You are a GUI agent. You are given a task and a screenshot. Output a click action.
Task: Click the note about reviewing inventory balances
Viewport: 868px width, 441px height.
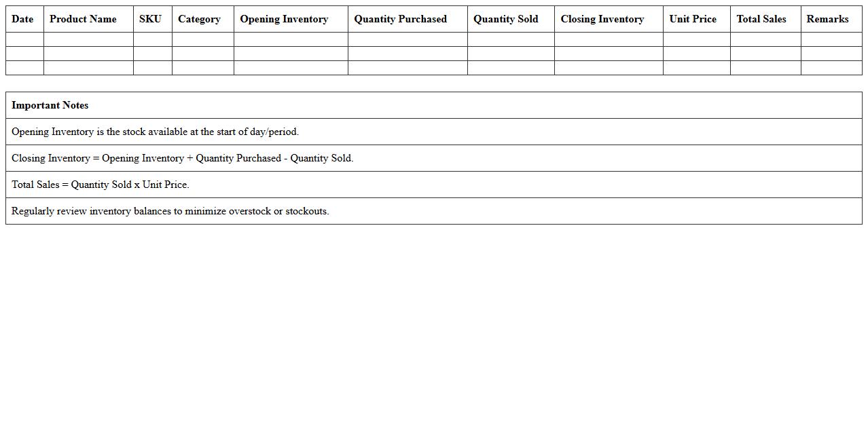point(170,211)
